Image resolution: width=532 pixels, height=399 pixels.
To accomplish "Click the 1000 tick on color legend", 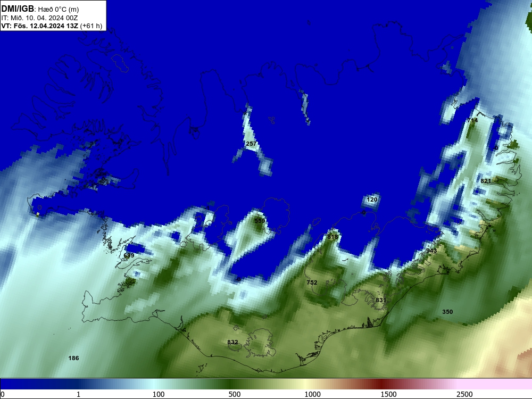I will point(312,394).
